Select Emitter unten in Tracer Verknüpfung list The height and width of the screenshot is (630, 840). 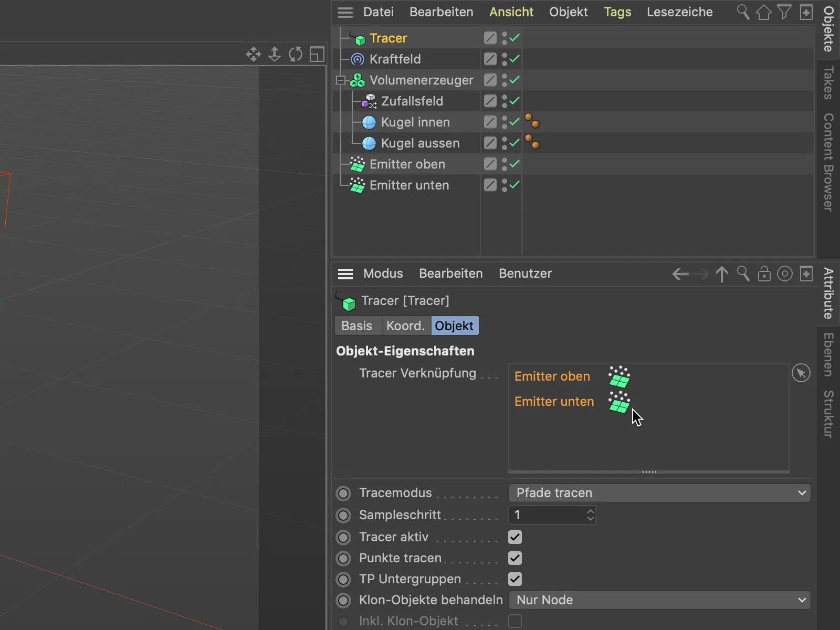pos(554,402)
